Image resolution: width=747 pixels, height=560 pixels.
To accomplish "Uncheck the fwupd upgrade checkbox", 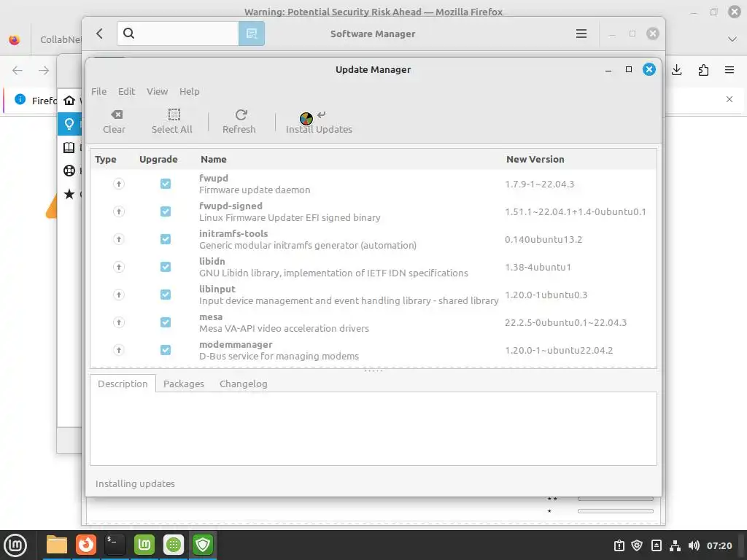I will point(166,184).
